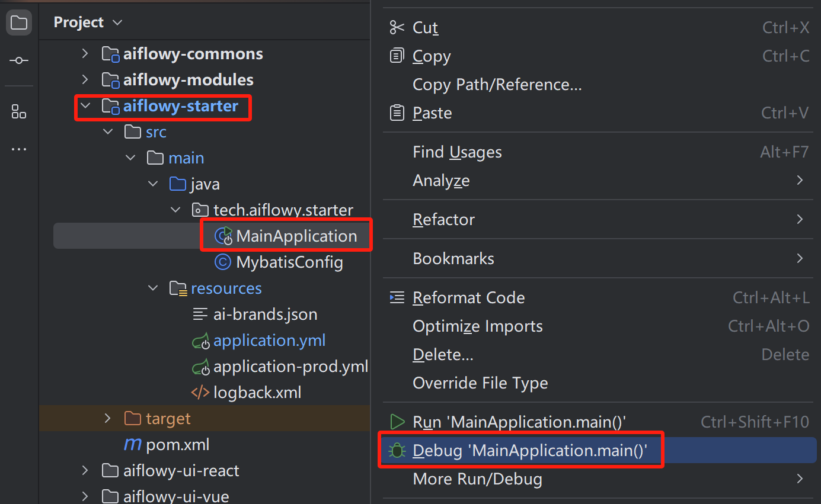Click the More tool windows ellipsis icon

[19, 149]
